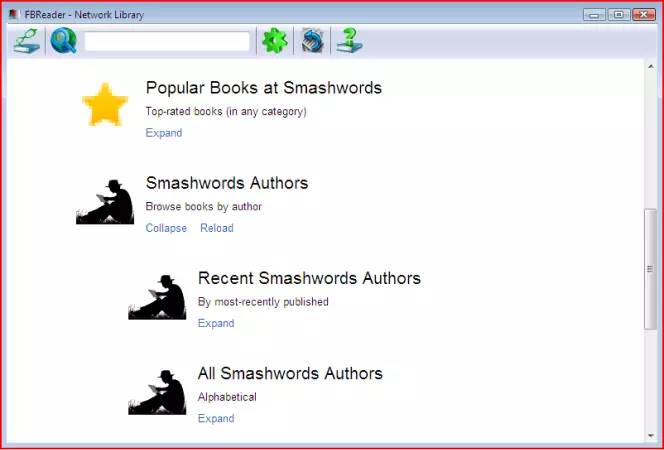Click the network search globe icon
This screenshot has width=664, height=450.
click(64, 41)
